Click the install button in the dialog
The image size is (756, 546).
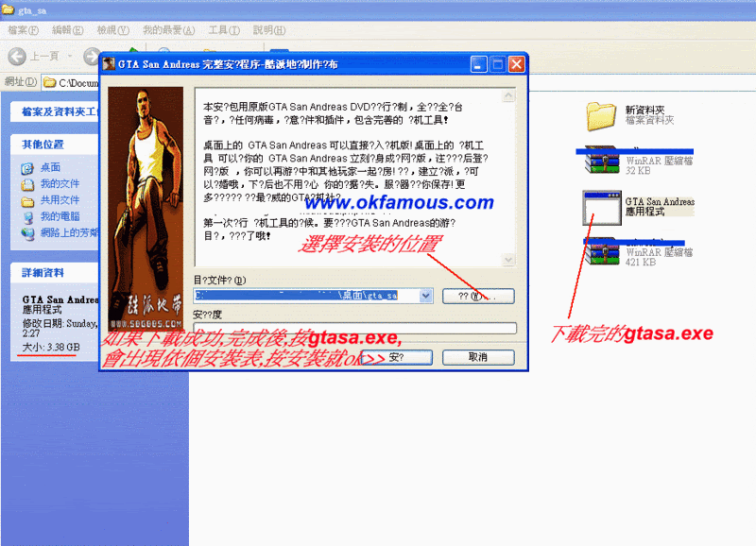coord(396,358)
